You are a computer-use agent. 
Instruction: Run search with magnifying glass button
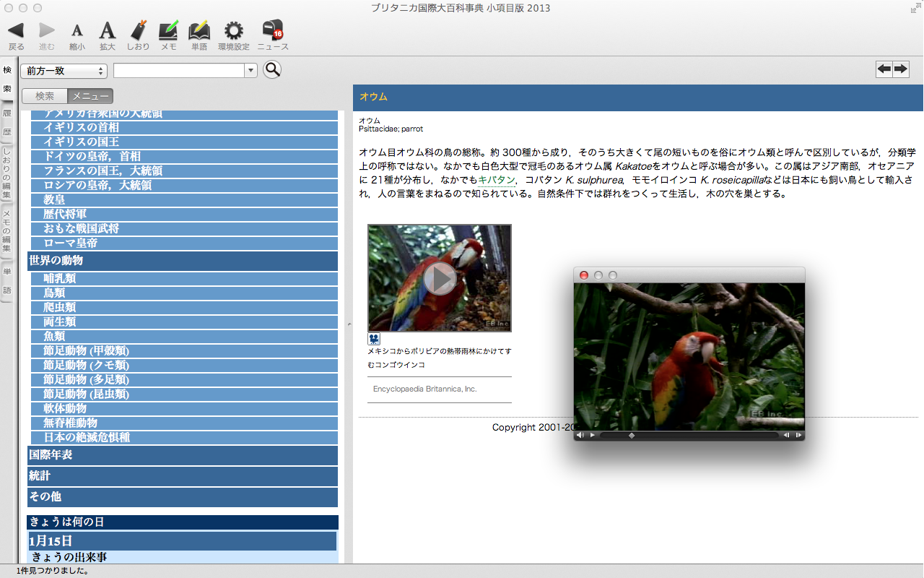(x=272, y=69)
